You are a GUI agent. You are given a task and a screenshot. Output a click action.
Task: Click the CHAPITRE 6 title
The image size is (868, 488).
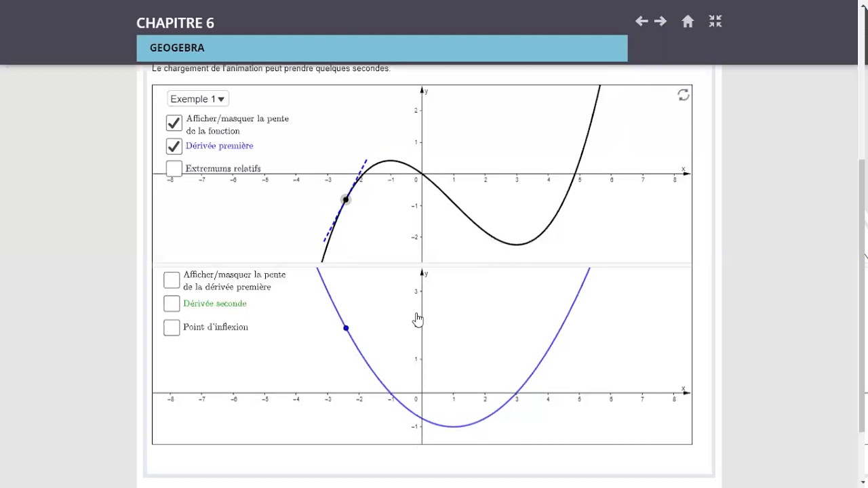[x=175, y=23]
